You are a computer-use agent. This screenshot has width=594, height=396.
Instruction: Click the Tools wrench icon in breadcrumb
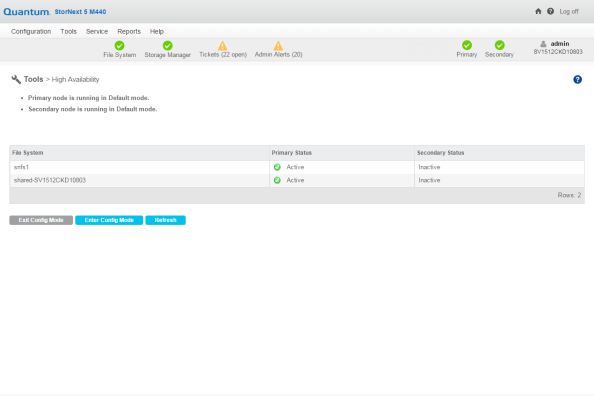[x=16, y=79]
